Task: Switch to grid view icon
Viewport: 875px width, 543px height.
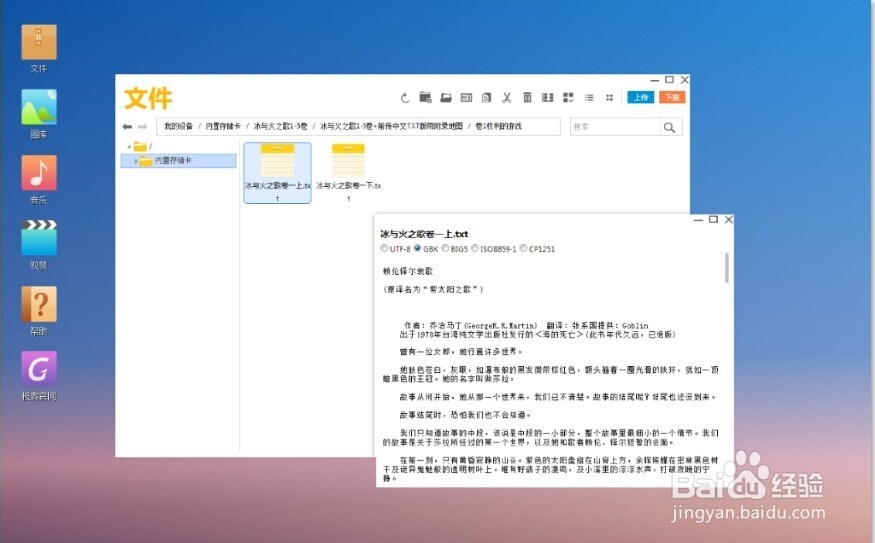Action: [609, 98]
